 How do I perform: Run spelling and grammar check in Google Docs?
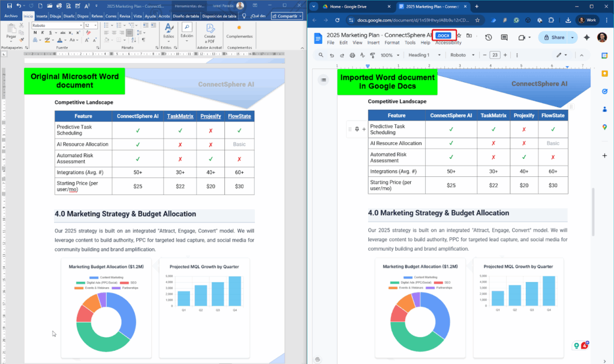click(362, 55)
